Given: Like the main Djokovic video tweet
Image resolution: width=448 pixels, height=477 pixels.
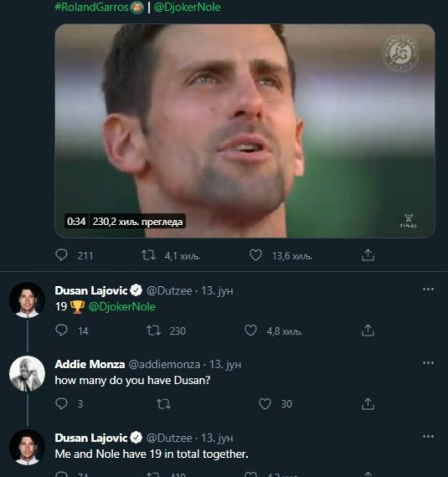Looking at the screenshot, I should [x=255, y=255].
